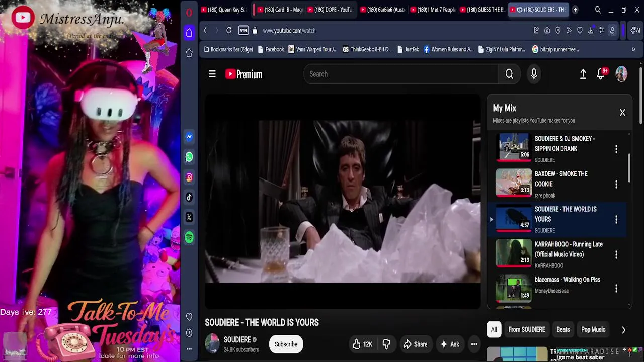Click the snapshot camera icon in address bar
The width and height of the screenshot is (644, 362).
click(x=547, y=31)
